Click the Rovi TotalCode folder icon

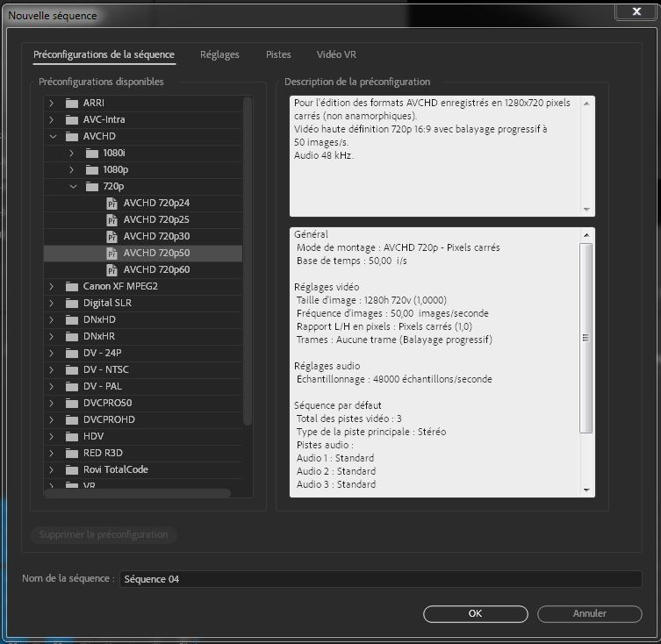(x=72, y=470)
